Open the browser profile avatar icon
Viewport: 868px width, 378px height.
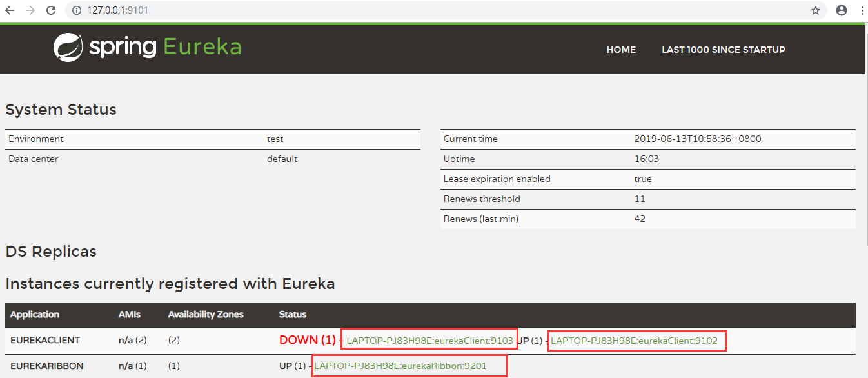coord(841,10)
